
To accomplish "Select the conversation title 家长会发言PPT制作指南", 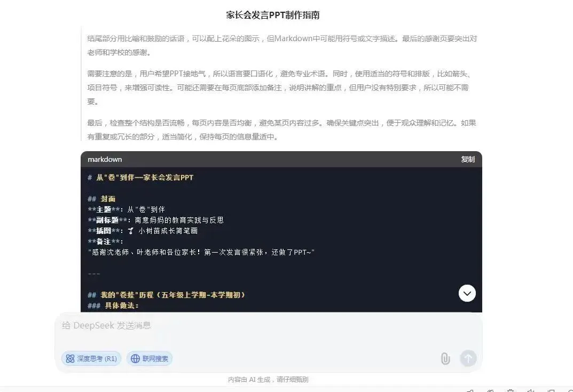I will point(272,15).
